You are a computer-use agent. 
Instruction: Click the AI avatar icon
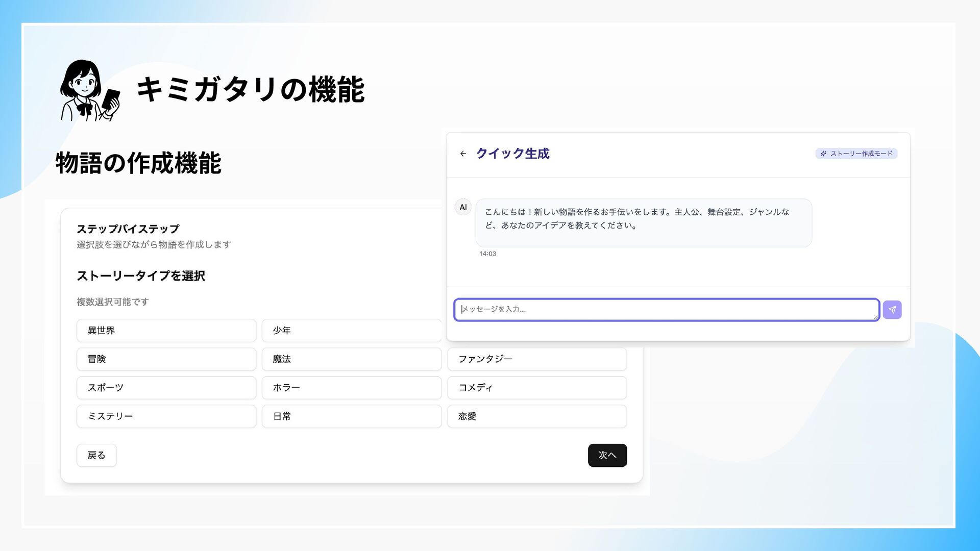pos(463,207)
